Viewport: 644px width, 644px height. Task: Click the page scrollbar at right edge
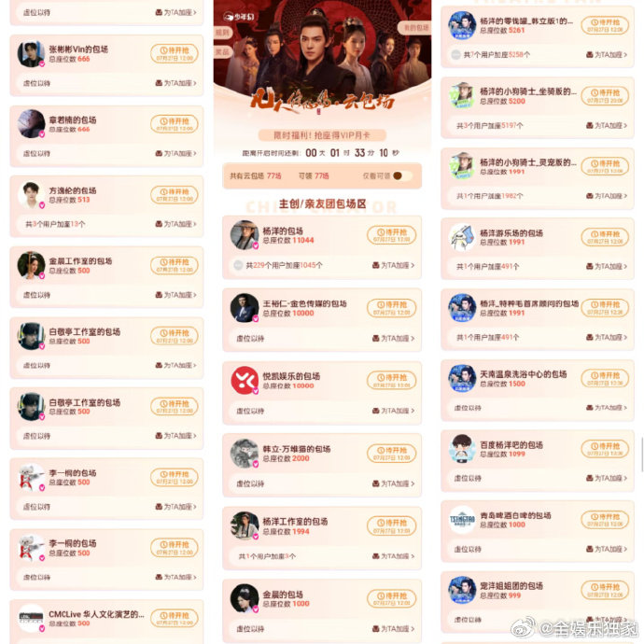(x=642, y=455)
